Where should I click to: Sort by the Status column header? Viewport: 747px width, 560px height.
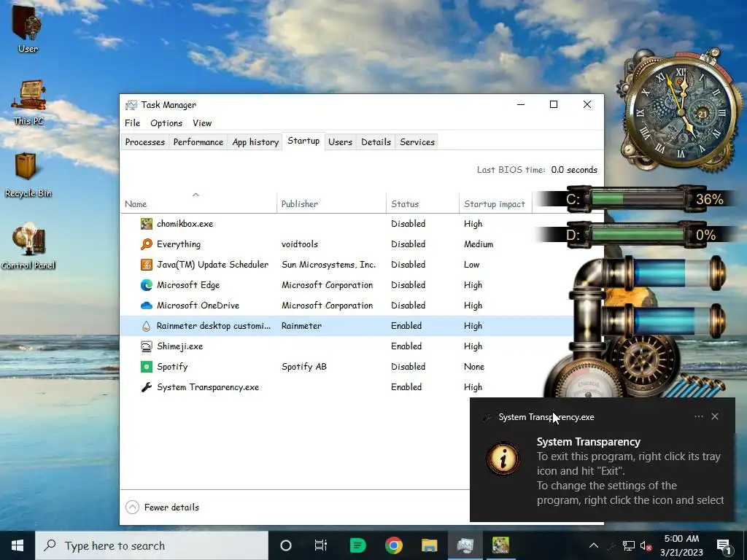422,204
